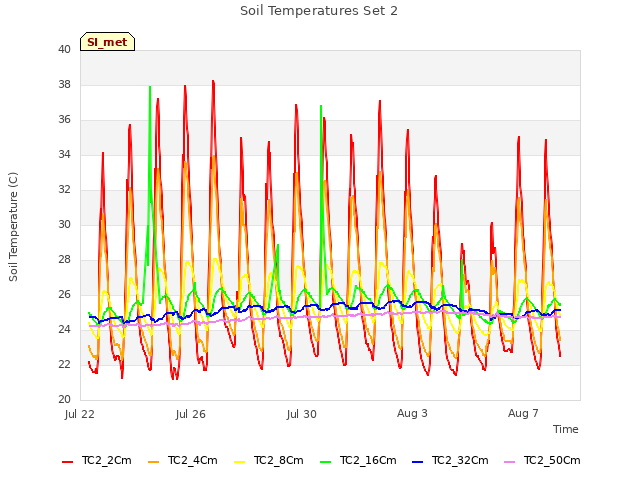The height and width of the screenshot is (480, 640).
Task: Click the Soil Temperature (C) axis label
Action: pos(13,227)
